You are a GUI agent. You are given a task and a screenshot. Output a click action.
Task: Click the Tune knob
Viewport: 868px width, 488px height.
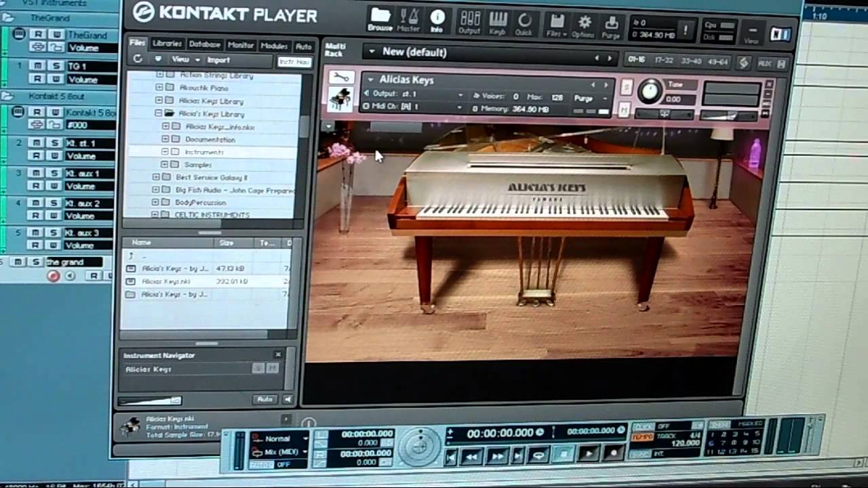pyautogui.click(x=650, y=91)
